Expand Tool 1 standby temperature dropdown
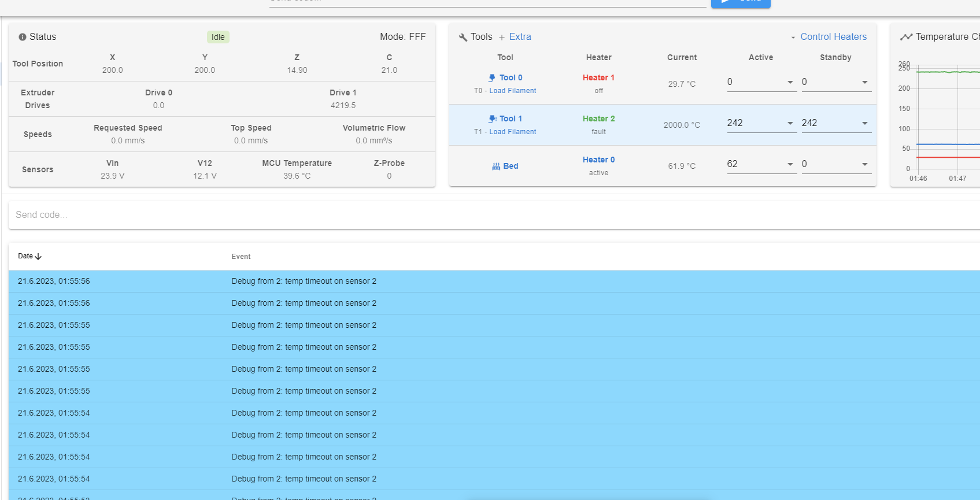 pyautogui.click(x=865, y=123)
